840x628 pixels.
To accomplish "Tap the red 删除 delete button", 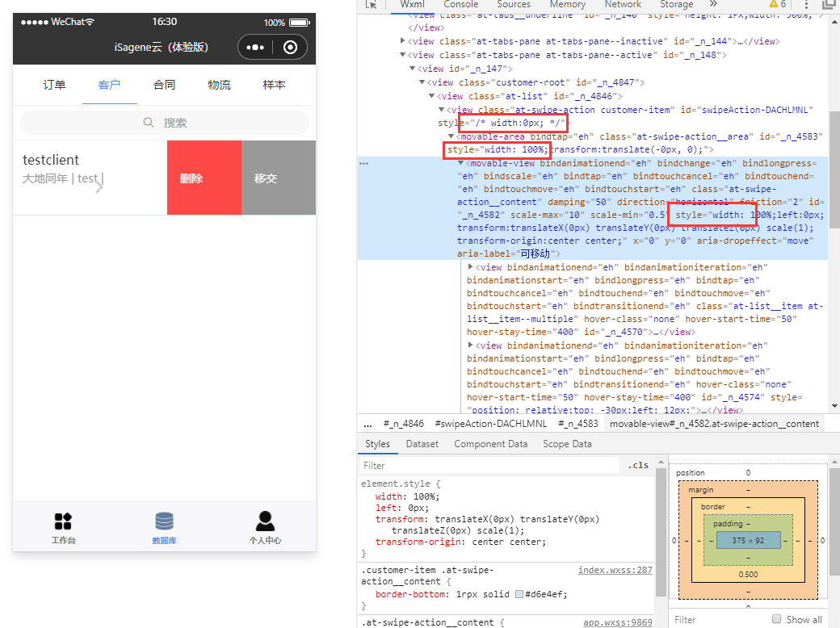I will click(204, 178).
